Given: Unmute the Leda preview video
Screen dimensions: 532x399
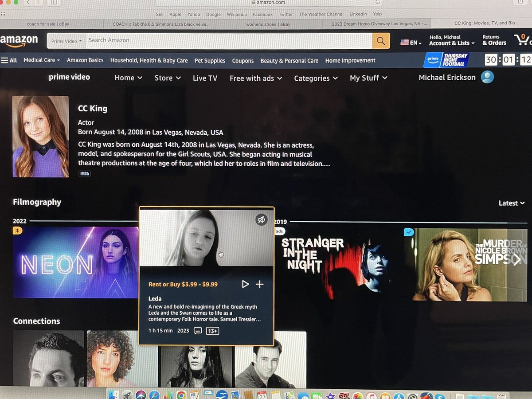Looking at the screenshot, I should 262,219.
